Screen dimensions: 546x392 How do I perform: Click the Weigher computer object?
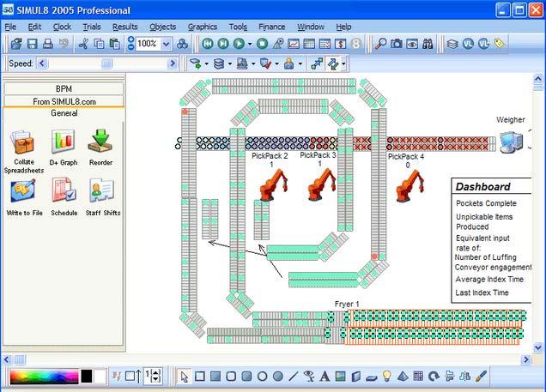(511, 142)
